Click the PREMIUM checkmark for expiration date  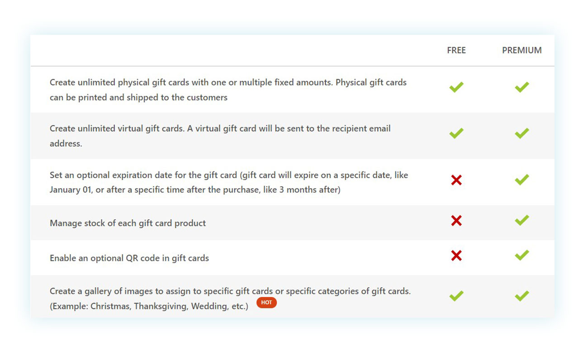coord(522,180)
